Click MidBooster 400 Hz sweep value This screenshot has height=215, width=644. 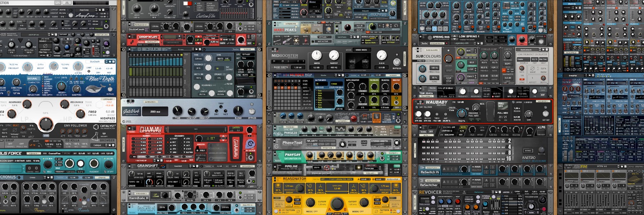click(x=334, y=68)
